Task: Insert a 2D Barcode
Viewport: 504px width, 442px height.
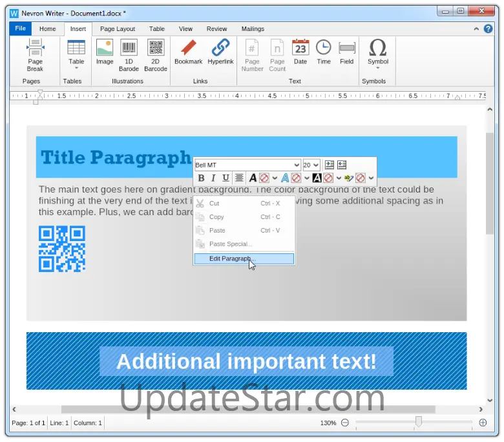Action: click(156, 55)
